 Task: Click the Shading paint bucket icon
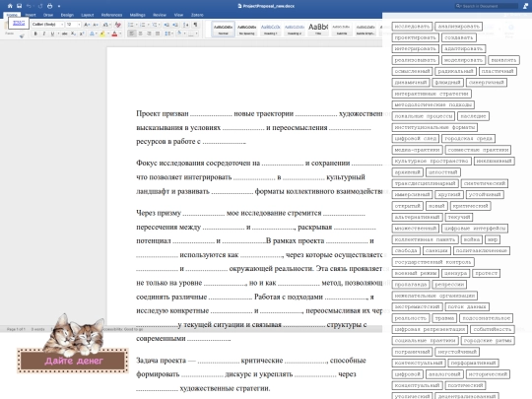coord(179,33)
